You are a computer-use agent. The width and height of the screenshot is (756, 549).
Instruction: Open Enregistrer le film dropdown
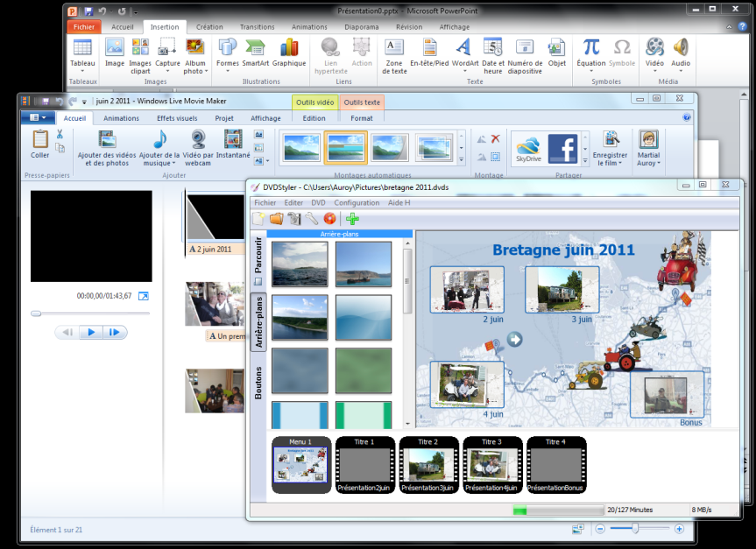(610, 147)
